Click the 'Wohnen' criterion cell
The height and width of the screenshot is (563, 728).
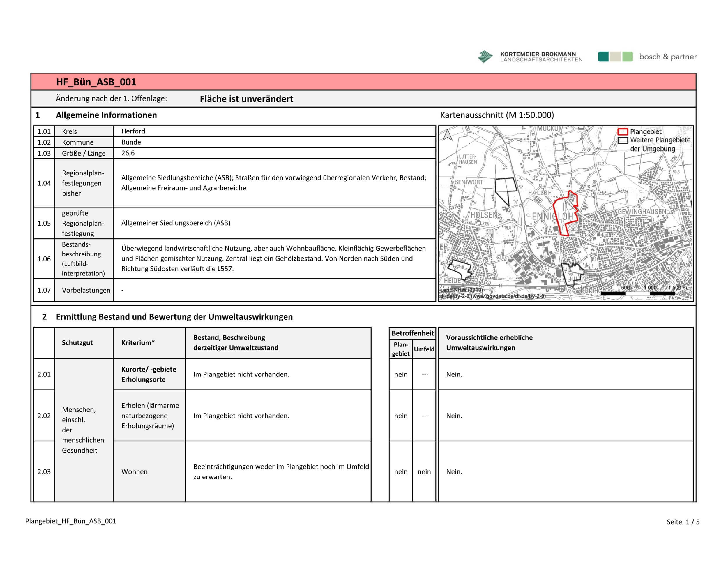(x=134, y=471)
